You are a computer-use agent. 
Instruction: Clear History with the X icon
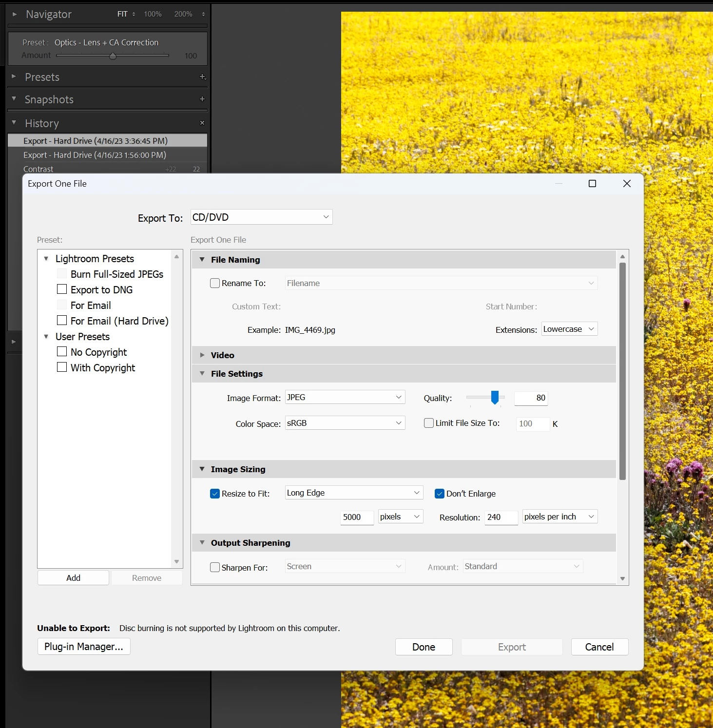202,123
